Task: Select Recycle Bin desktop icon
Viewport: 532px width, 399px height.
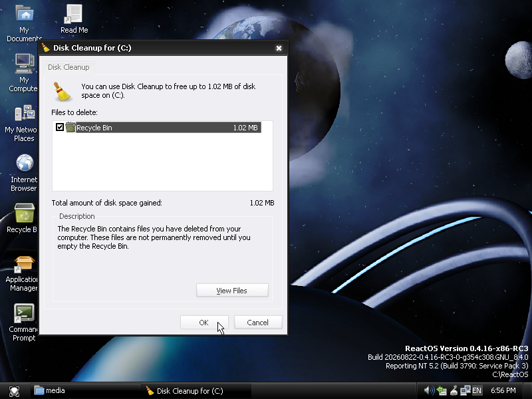Action: coord(23,218)
